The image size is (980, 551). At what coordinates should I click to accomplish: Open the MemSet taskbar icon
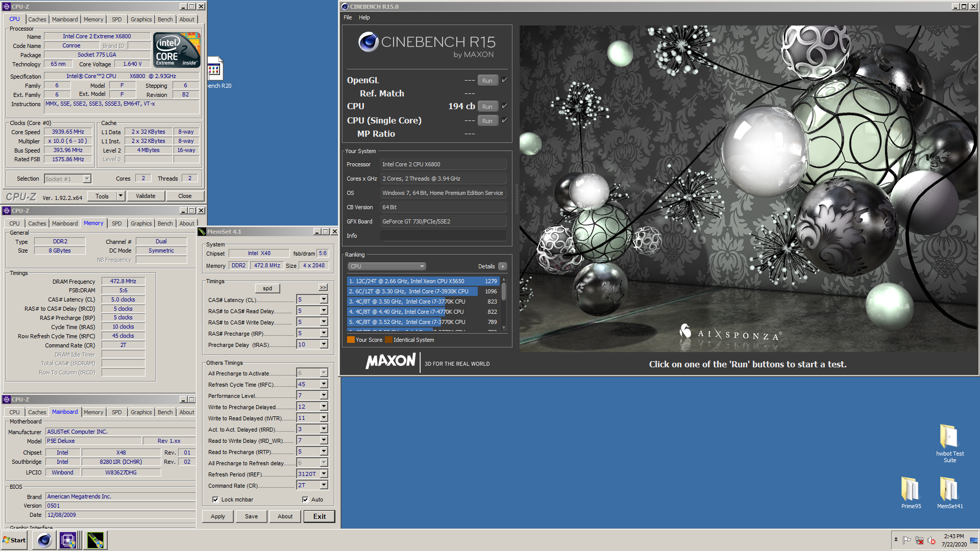(x=95, y=540)
